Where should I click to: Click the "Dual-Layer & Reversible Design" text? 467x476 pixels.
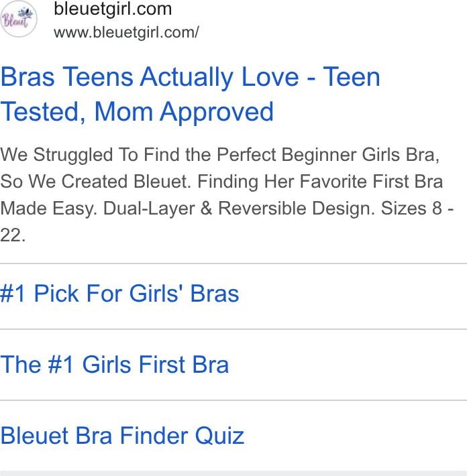click(x=239, y=209)
